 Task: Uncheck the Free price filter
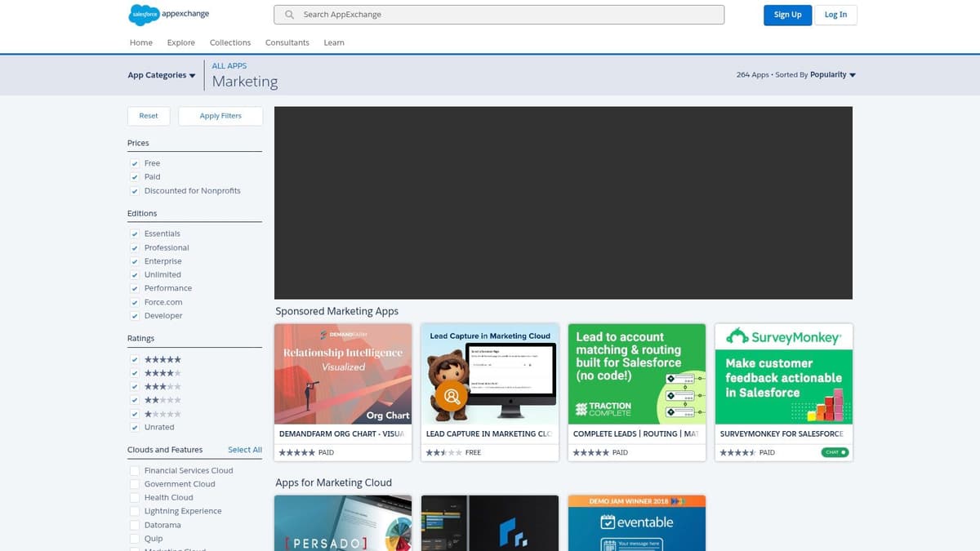[x=135, y=163]
